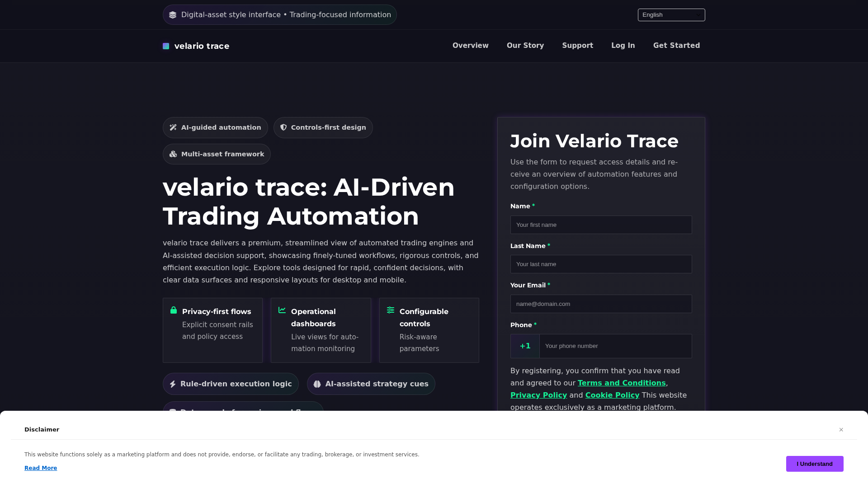This screenshot has height=488, width=868.
Task: Click 'Live views for automation monitoring' text
Action: click(325, 343)
